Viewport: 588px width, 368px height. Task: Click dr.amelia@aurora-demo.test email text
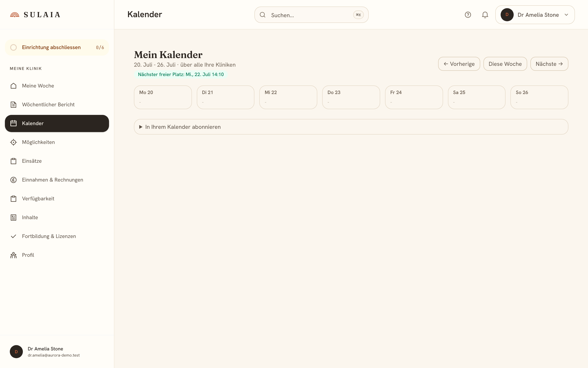[54, 355]
